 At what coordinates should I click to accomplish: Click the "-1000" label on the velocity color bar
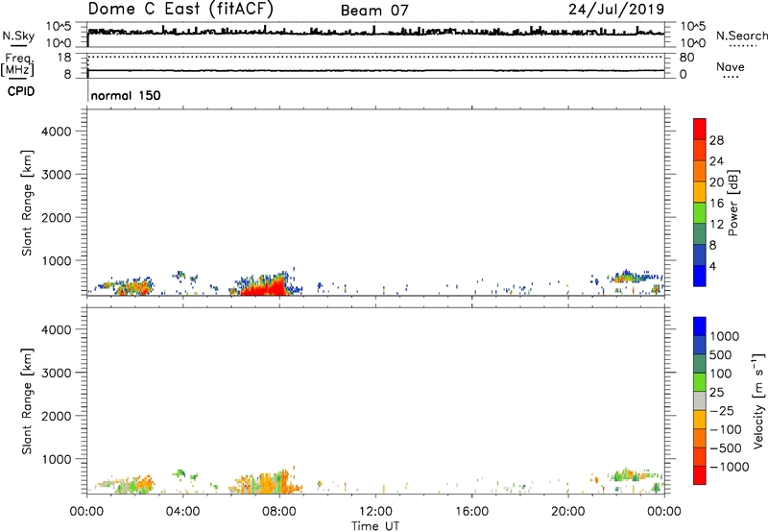729,467
